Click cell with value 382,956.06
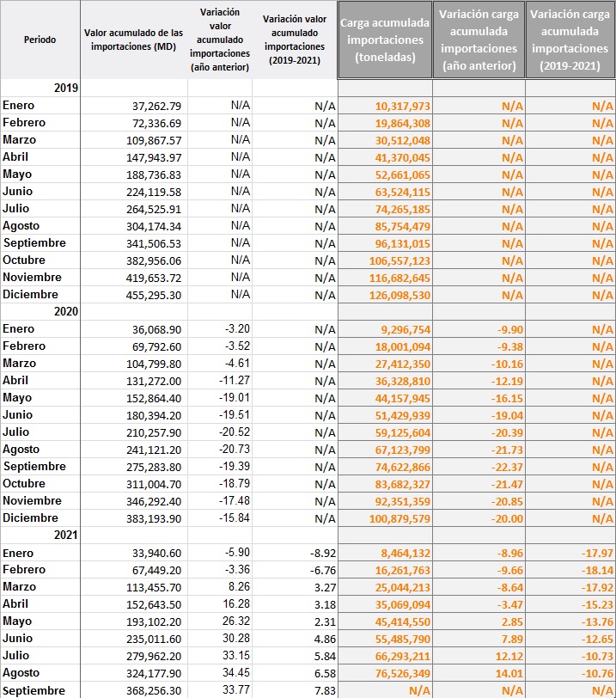Screen dimensions: 616x698 134,260
